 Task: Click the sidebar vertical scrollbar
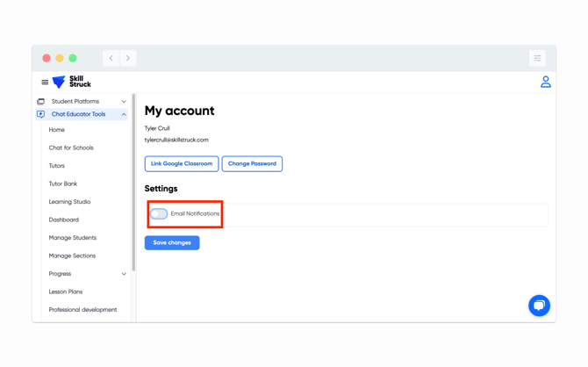tap(133, 184)
